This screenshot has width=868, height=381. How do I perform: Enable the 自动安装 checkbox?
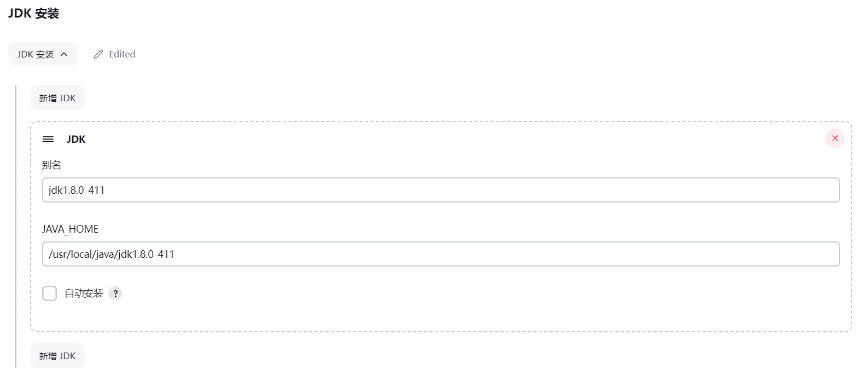coord(50,293)
